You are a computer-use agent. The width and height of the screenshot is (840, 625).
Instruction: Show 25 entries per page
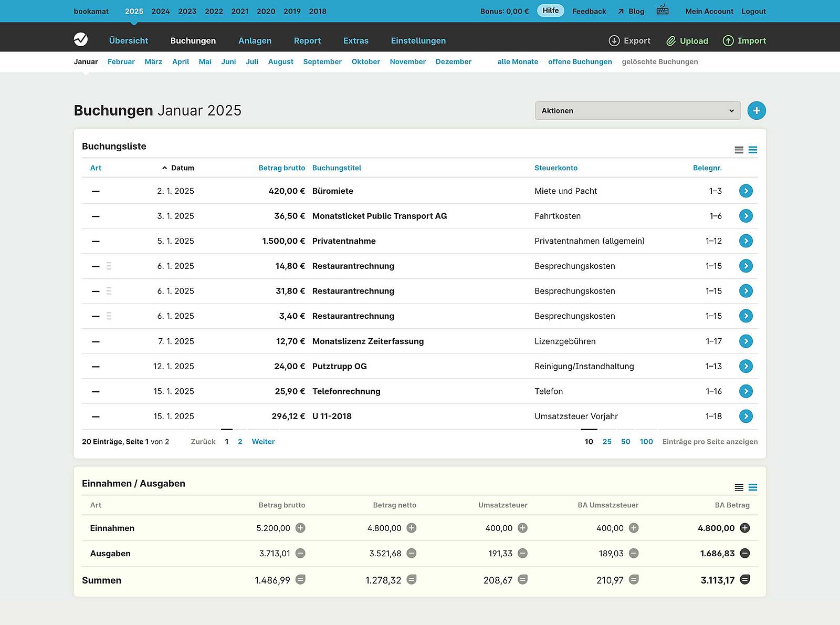click(x=607, y=442)
